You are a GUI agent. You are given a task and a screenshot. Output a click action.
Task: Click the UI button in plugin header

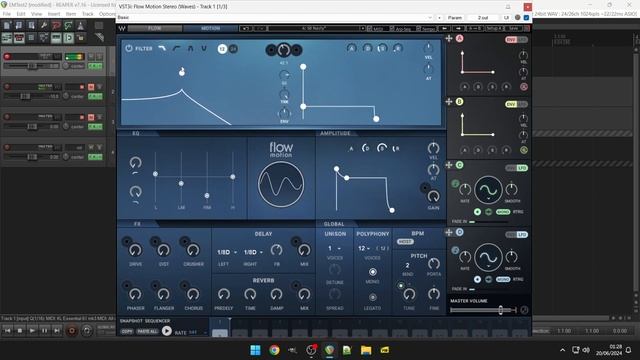506,18
